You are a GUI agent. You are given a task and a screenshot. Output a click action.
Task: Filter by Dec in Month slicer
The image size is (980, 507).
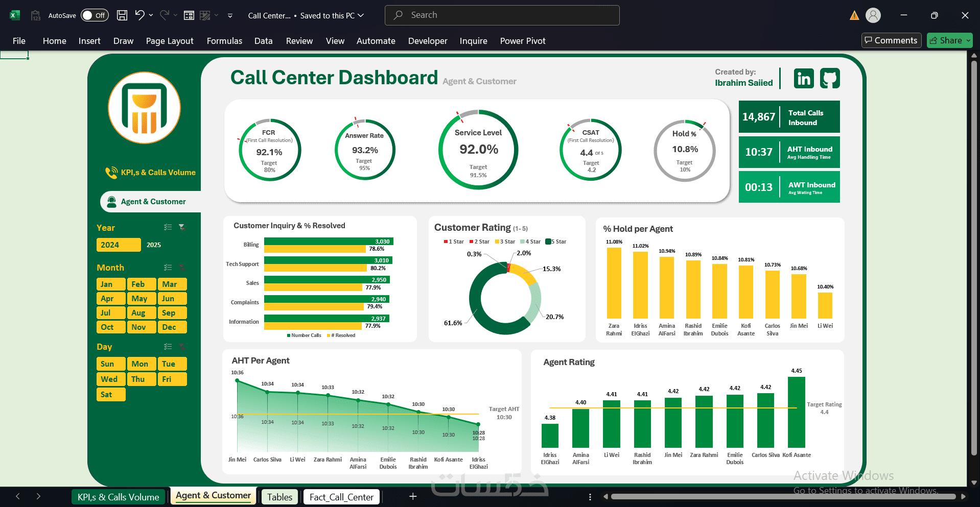tap(172, 327)
